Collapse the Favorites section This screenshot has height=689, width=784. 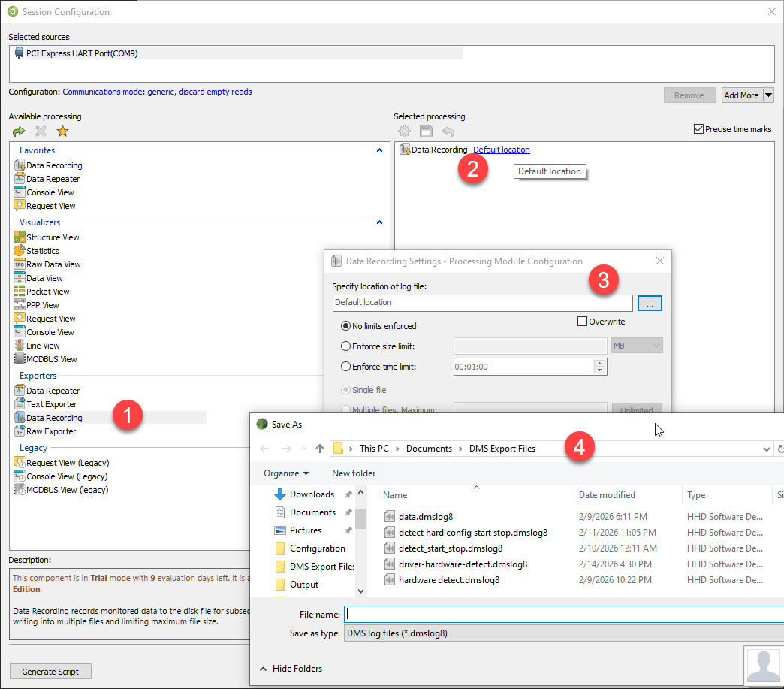pyautogui.click(x=379, y=150)
